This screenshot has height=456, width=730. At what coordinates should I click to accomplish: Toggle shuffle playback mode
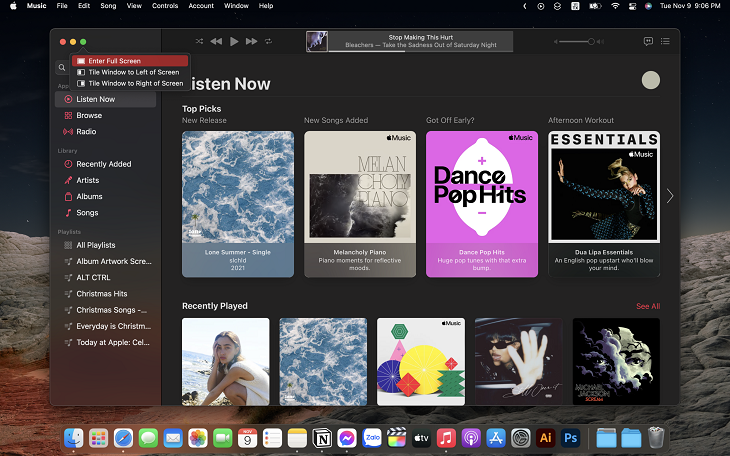pyautogui.click(x=199, y=41)
